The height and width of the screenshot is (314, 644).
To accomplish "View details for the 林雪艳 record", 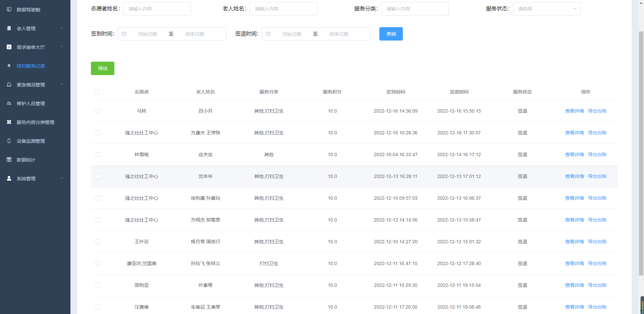I will click(575, 154).
